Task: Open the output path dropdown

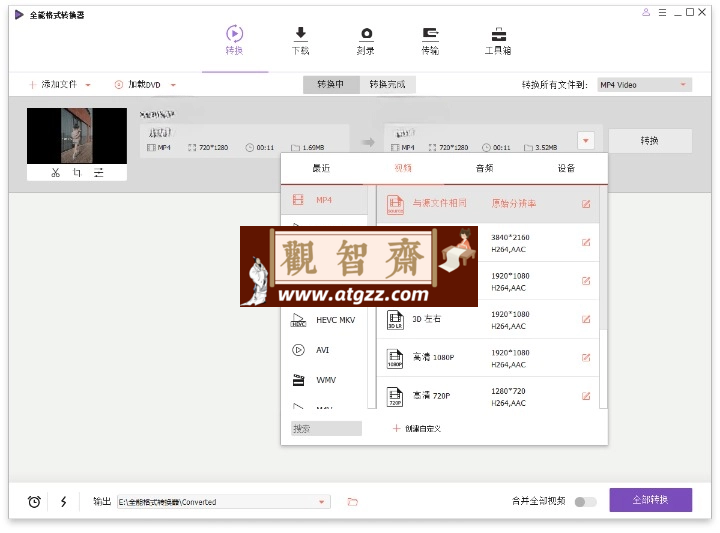Action: click(321, 502)
